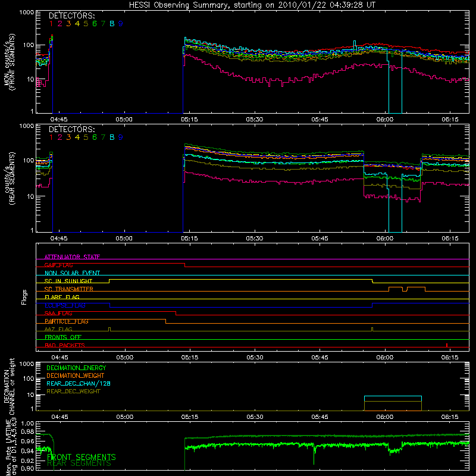Screen dimensions: 476x476
Task: Click the SC_IN_SUNLIGHT flag label
Action: [68, 281]
